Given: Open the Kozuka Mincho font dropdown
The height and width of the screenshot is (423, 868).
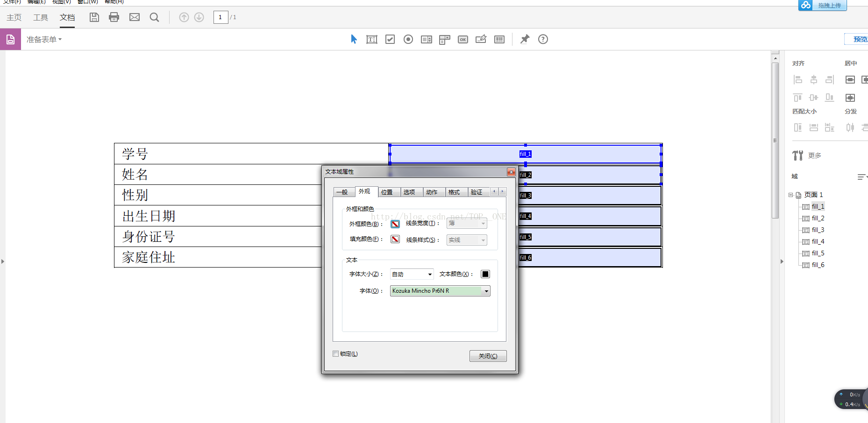Looking at the screenshot, I should pyautogui.click(x=440, y=291).
